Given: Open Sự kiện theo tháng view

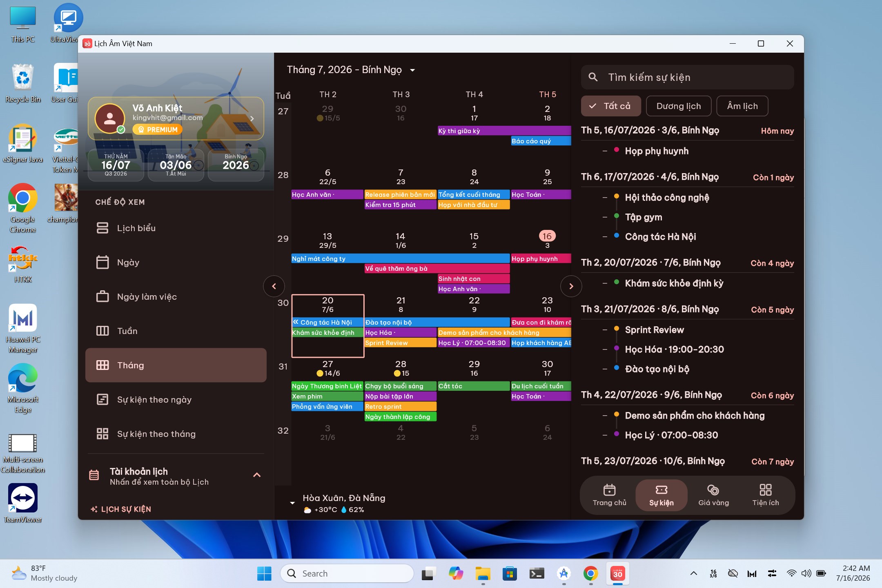Looking at the screenshot, I should [176, 434].
